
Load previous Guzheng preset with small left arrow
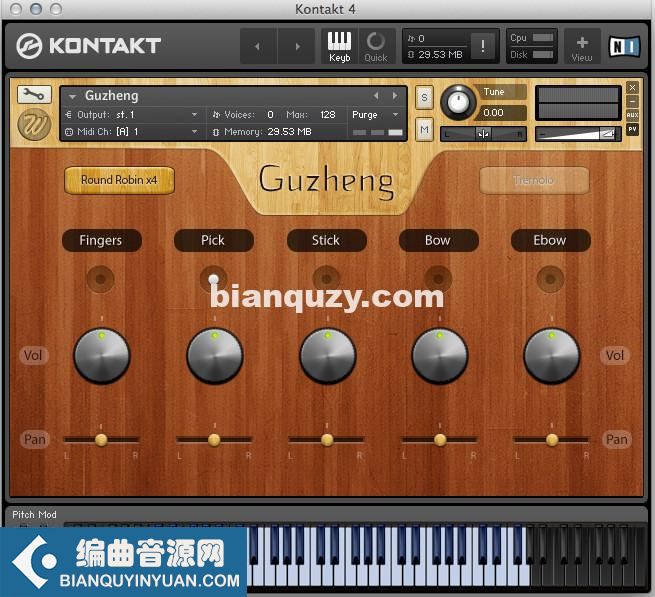376,96
